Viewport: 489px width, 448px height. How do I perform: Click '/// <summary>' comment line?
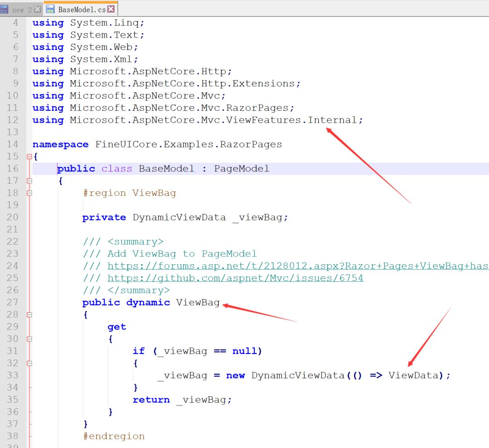[123, 242]
